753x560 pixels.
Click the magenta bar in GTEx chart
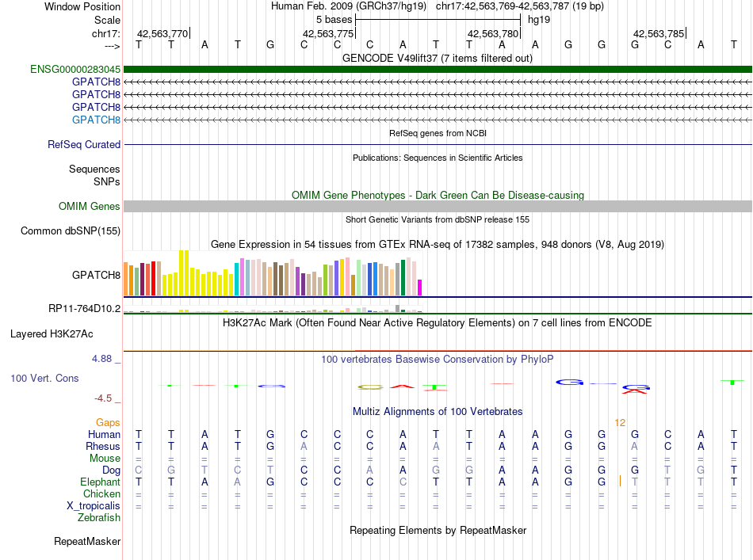pos(420,287)
